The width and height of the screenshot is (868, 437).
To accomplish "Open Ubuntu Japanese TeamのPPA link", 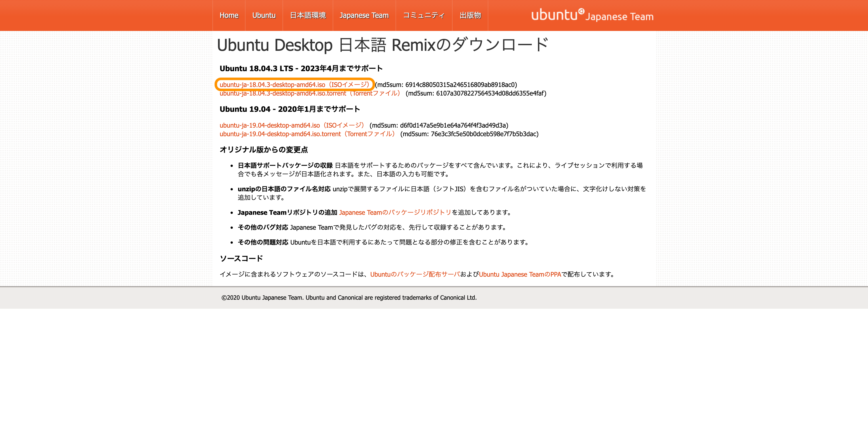I will point(520,274).
